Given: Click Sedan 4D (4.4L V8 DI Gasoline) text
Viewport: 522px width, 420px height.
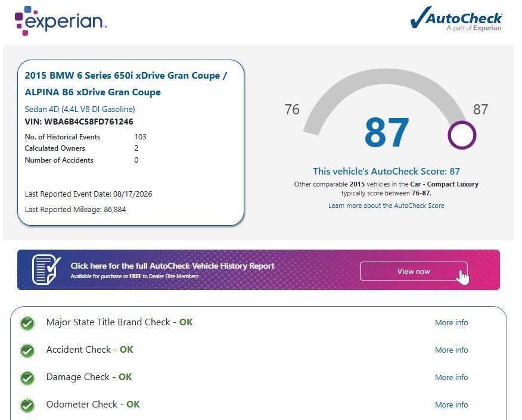Looking at the screenshot, I should point(80,109).
